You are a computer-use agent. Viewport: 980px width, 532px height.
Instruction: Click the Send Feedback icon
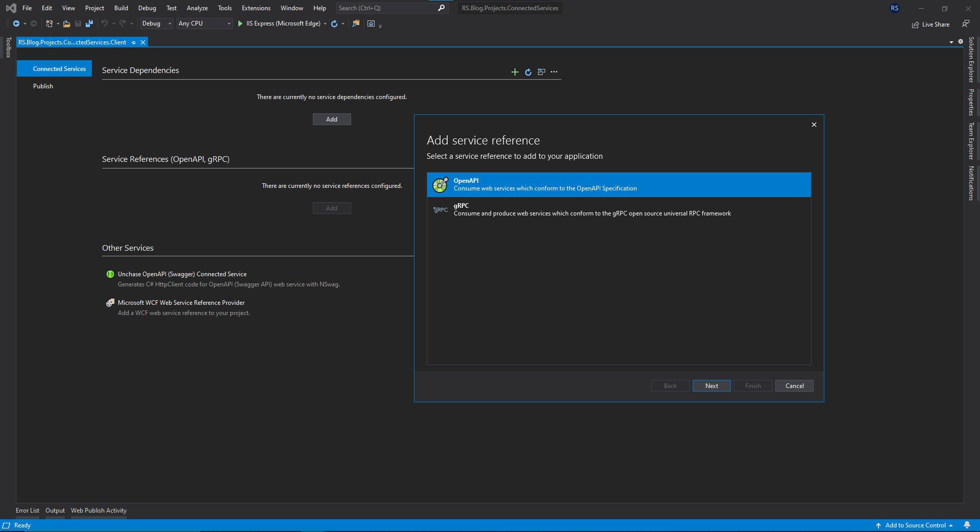click(966, 23)
